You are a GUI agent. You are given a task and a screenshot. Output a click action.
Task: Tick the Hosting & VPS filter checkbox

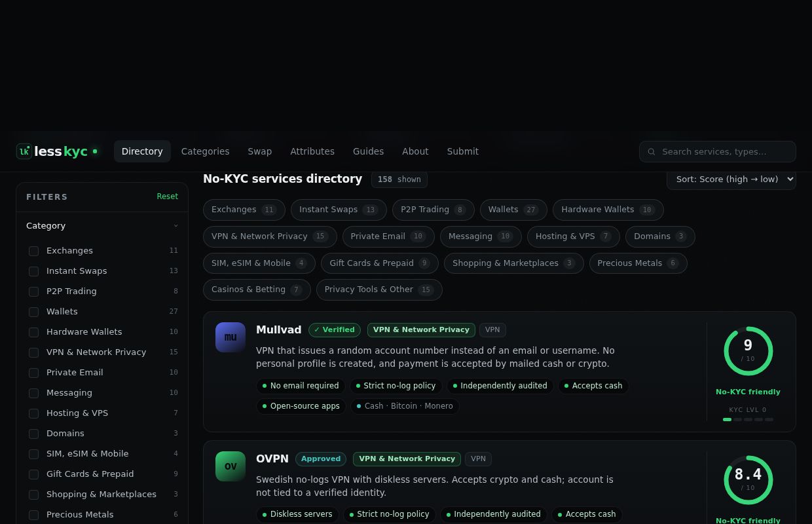[x=33, y=413]
